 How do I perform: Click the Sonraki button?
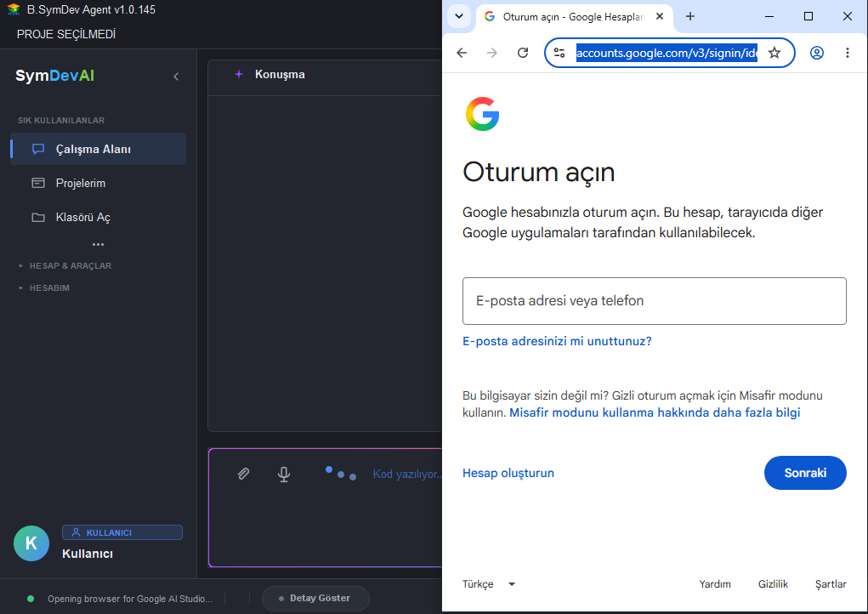[805, 473]
